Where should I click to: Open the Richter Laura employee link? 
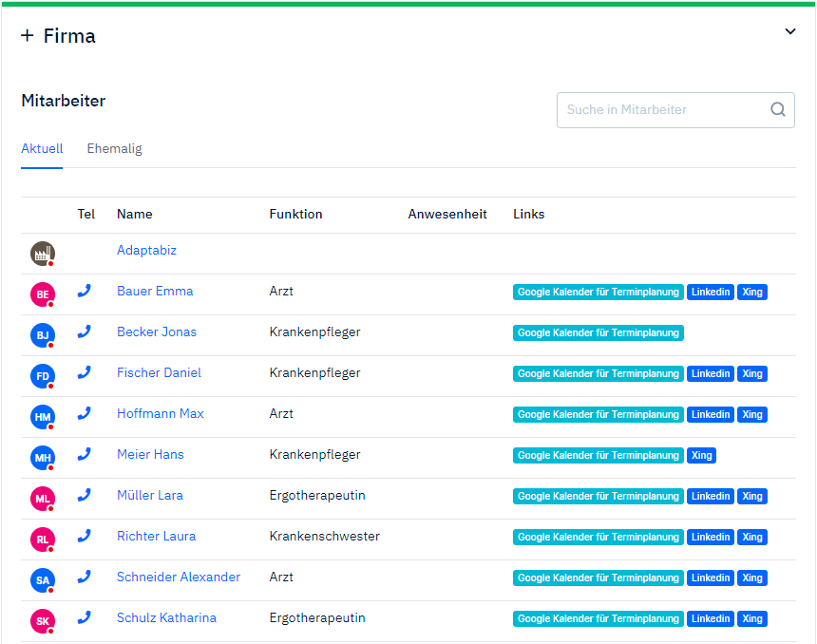pyautogui.click(x=156, y=537)
